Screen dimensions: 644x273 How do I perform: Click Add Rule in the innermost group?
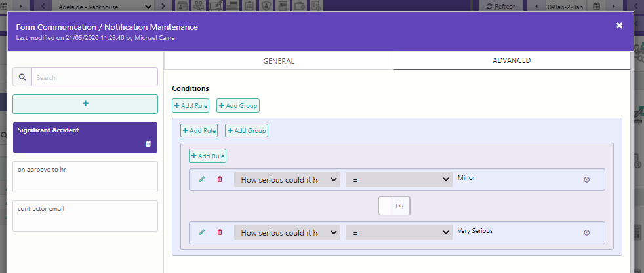(208, 156)
